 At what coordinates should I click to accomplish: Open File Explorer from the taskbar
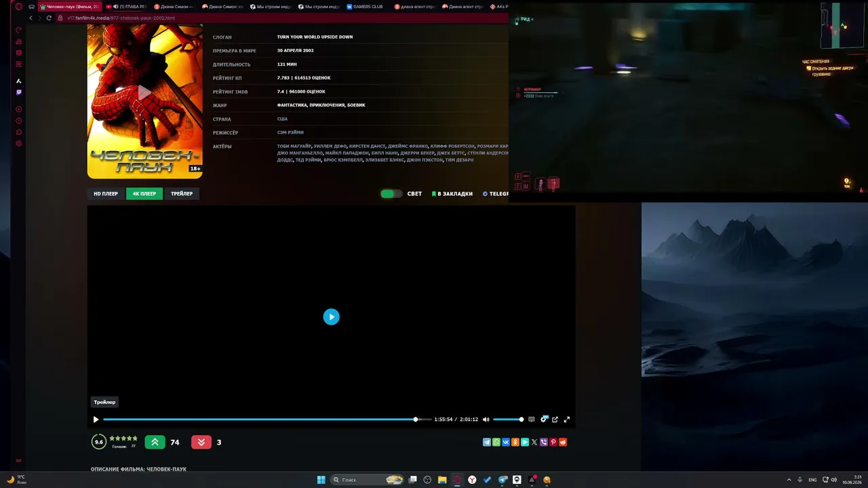442,480
